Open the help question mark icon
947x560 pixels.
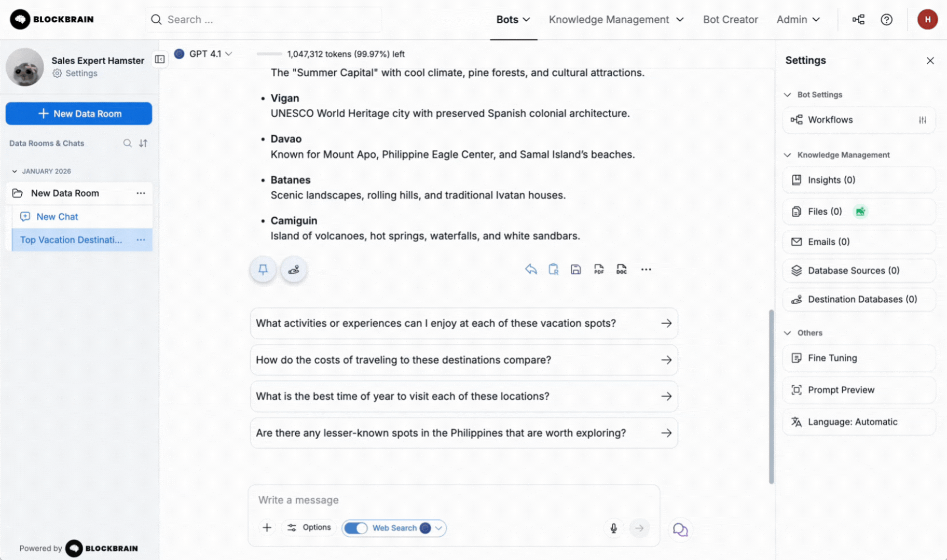886,20
